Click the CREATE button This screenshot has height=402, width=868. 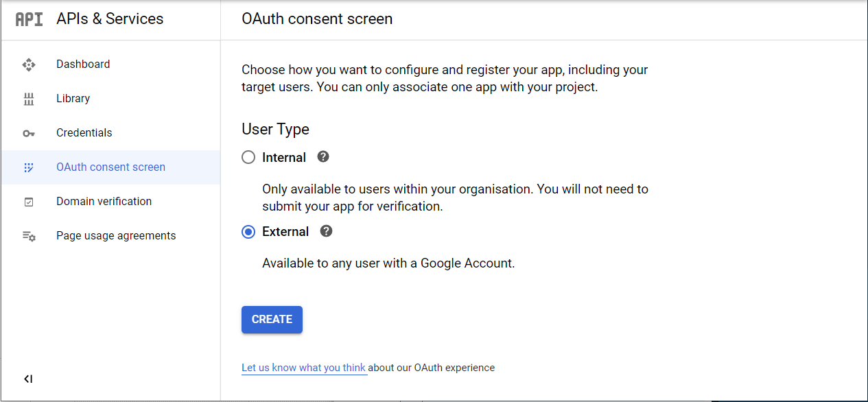click(272, 320)
